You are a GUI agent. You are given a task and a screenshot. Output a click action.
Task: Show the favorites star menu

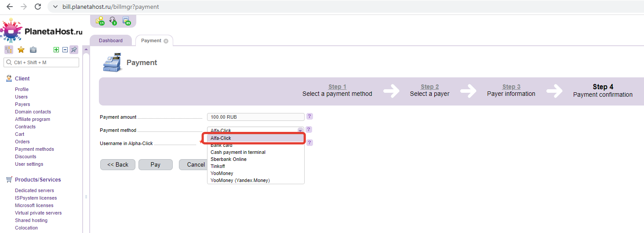click(21, 50)
